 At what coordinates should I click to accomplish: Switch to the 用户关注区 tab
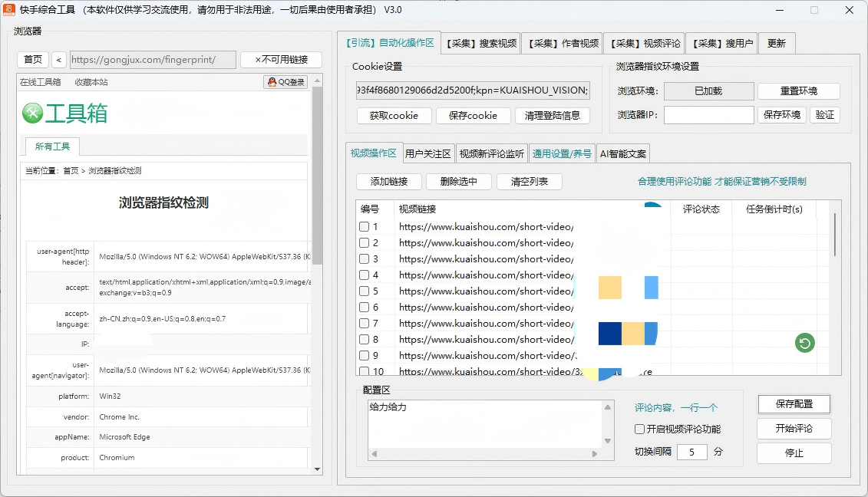coord(428,154)
